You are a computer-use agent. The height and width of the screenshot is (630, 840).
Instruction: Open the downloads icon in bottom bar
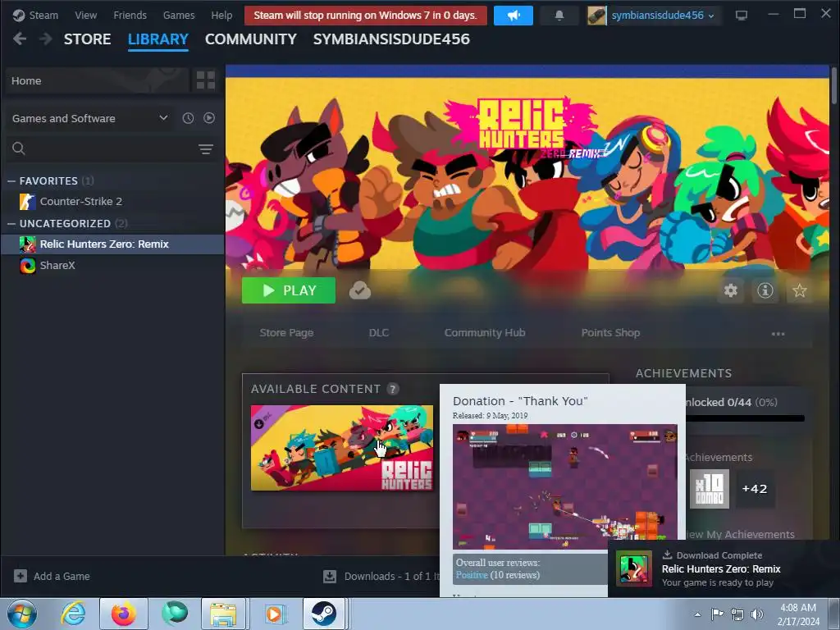(x=330, y=577)
